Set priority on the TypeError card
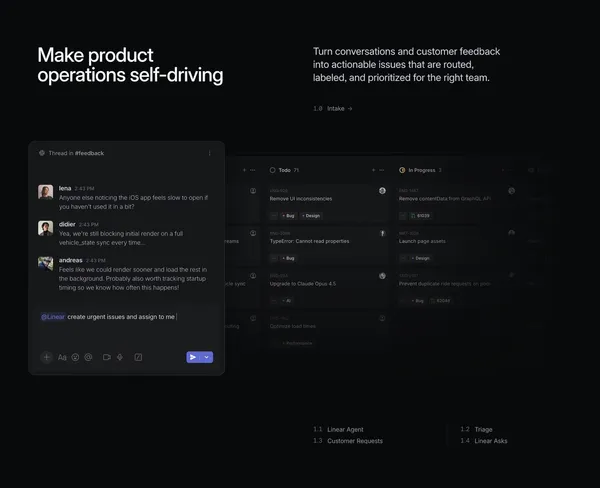The width and height of the screenshot is (600, 488). (x=274, y=258)
